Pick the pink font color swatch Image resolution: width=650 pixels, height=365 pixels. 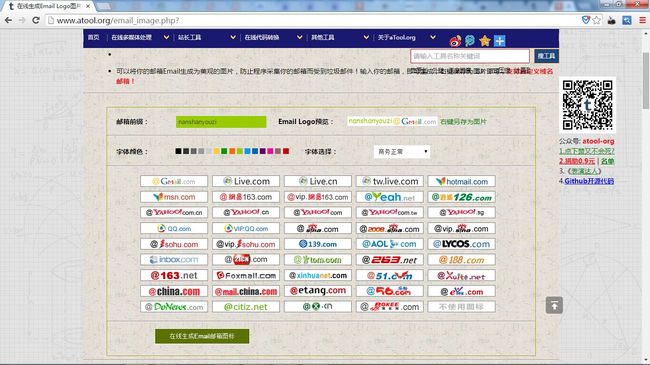(270, 151)
